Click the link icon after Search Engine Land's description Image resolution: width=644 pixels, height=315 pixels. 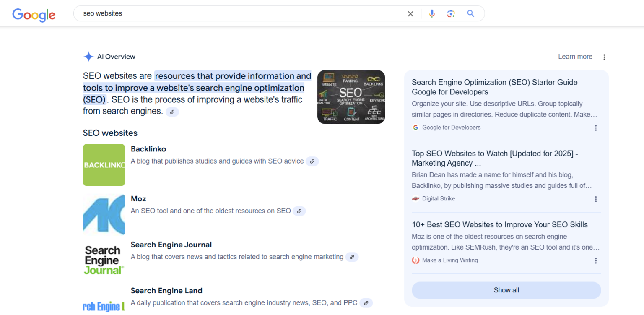[366, 302]
